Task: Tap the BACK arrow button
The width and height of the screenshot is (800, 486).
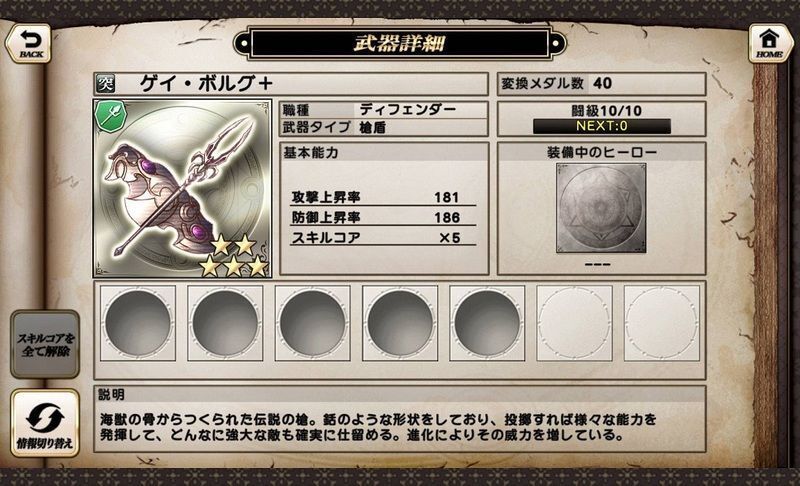Action: tap(29, 44)
